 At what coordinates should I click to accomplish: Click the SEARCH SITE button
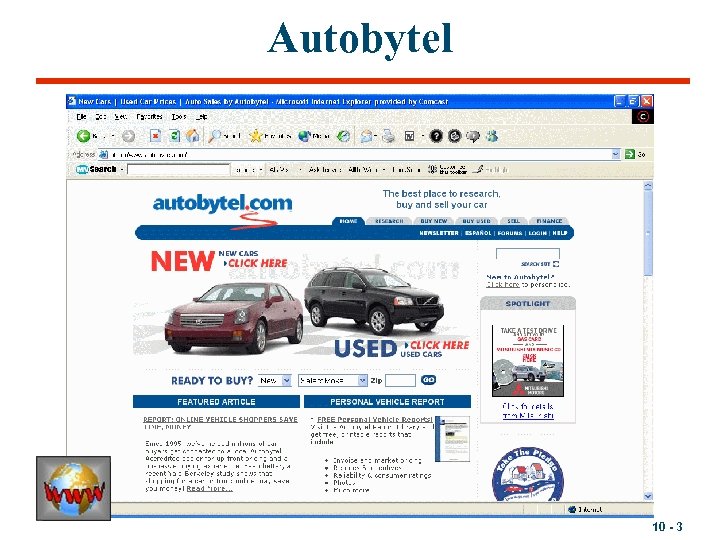540,264
